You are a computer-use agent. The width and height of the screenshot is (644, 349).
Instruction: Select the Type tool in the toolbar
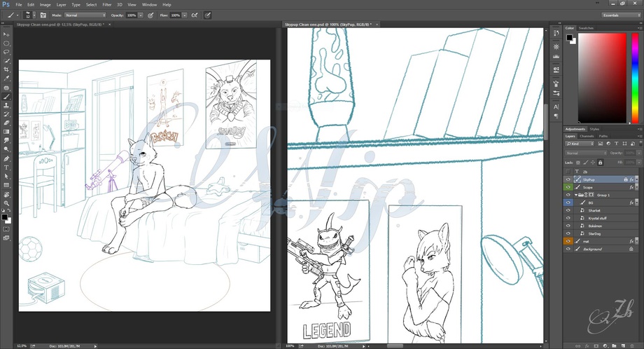[6, 167]
